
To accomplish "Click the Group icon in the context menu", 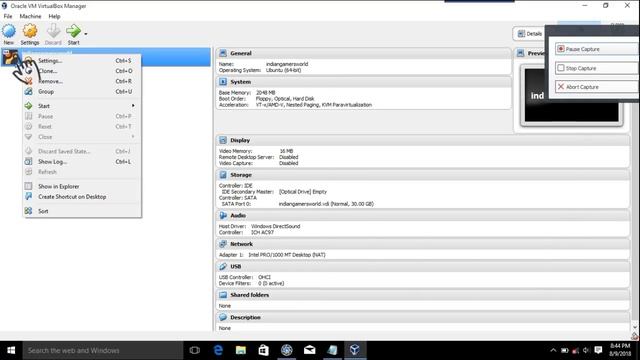I will point(29,91).
